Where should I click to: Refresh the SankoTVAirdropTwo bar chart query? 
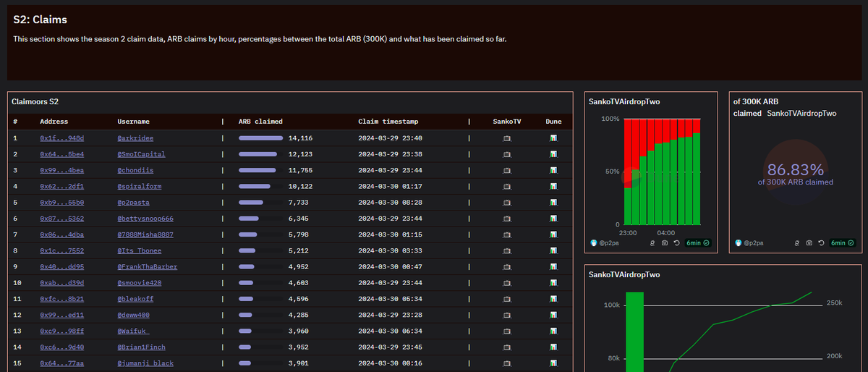point(677,243)
